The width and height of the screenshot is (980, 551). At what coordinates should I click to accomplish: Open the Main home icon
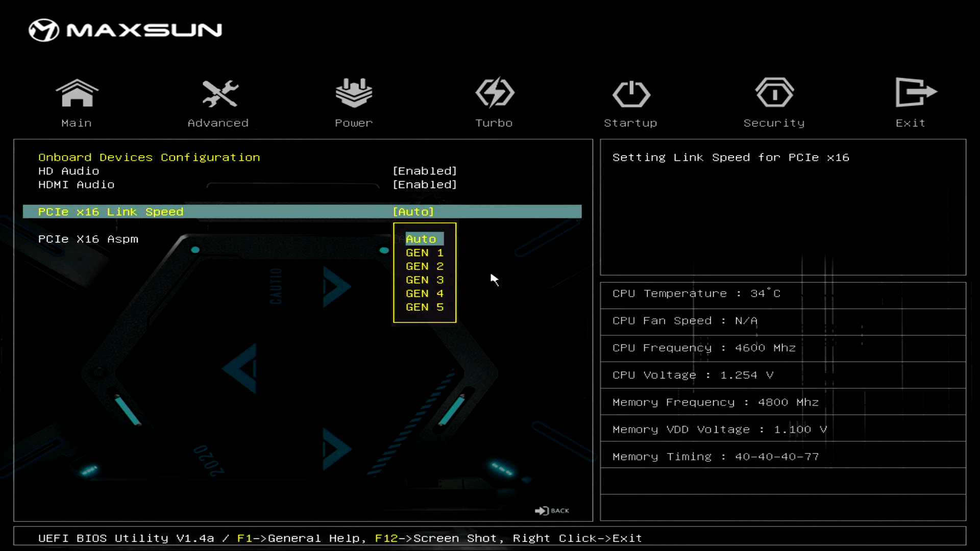click(77, 93)
